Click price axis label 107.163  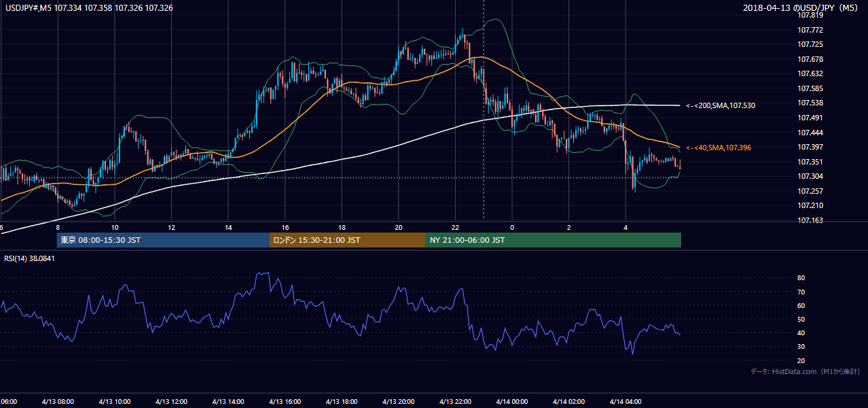pos(812,221)
